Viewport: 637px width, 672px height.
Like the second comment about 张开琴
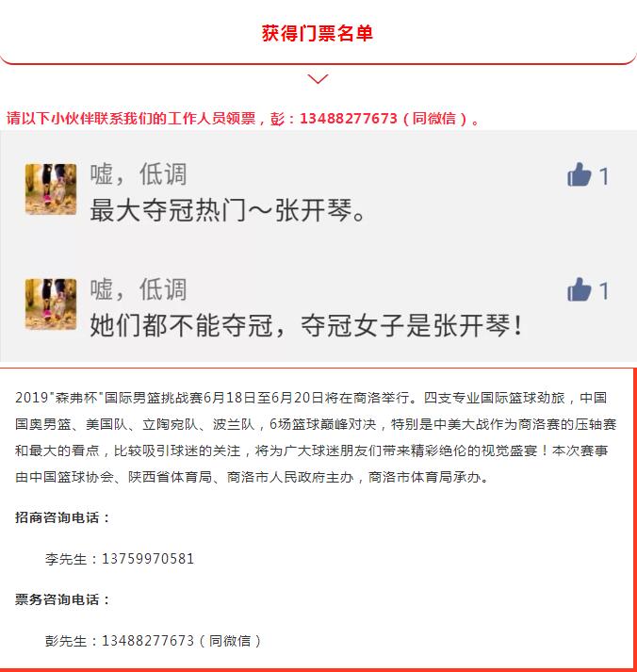(x=579, y=289)
